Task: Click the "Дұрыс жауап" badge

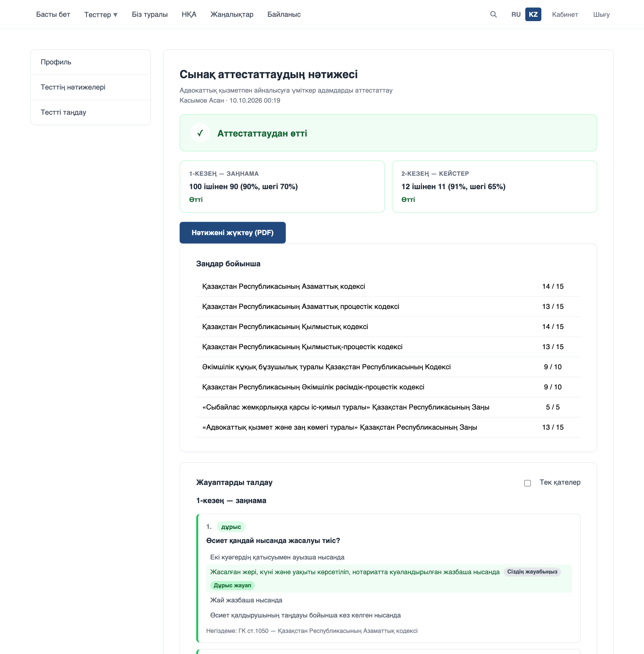Action: click(232, 585)
